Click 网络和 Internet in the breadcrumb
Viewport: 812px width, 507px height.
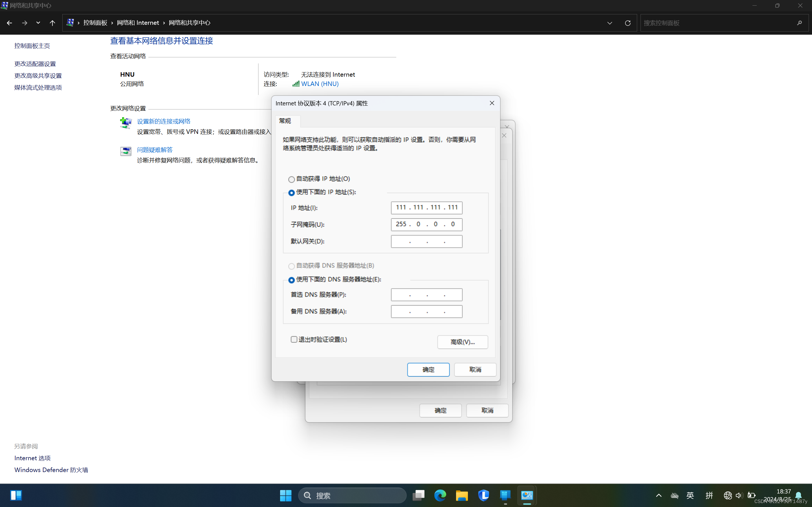tap(138, 23)
